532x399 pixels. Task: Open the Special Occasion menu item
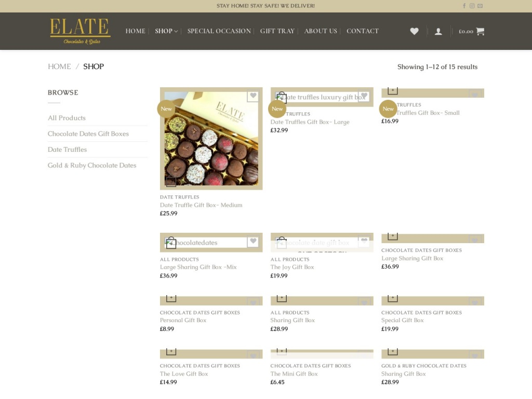click(219, 31)
